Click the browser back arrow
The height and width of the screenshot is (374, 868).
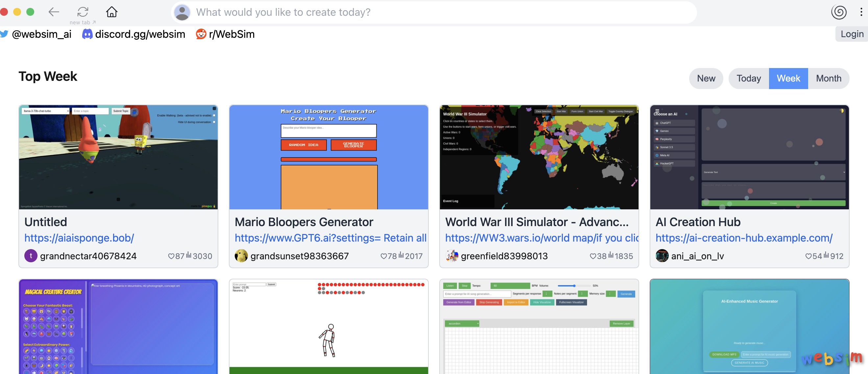click(x=54, y=12)
